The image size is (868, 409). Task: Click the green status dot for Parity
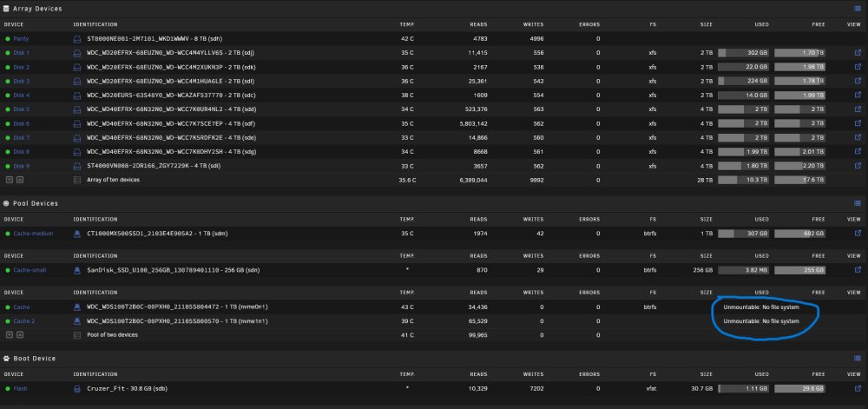click(8, 39)
